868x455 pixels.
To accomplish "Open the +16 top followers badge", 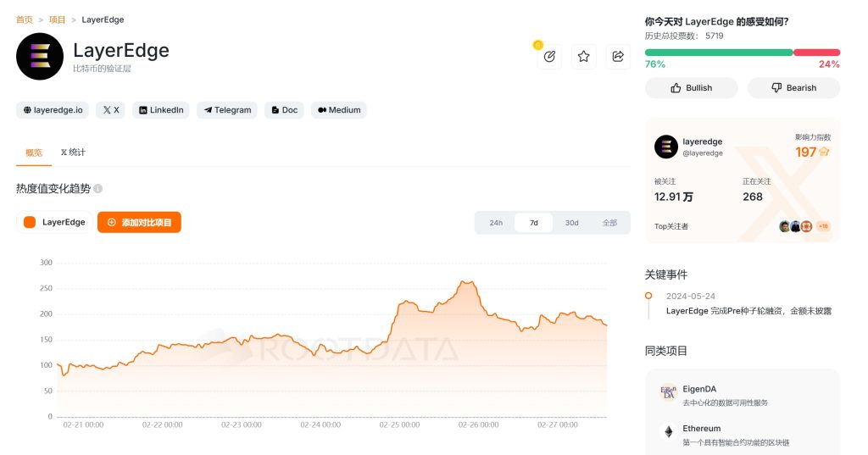I will pos(823,226).
